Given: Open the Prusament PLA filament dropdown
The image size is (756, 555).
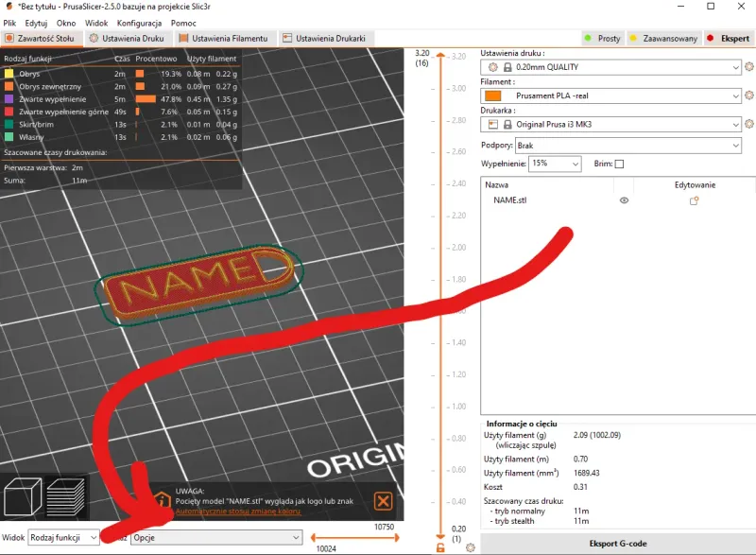Looking at the screenshot, I should click(x=610, y=95).
